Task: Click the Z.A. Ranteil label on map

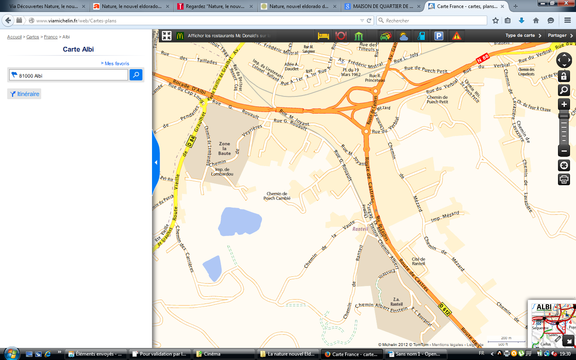Action: (396, 302)
